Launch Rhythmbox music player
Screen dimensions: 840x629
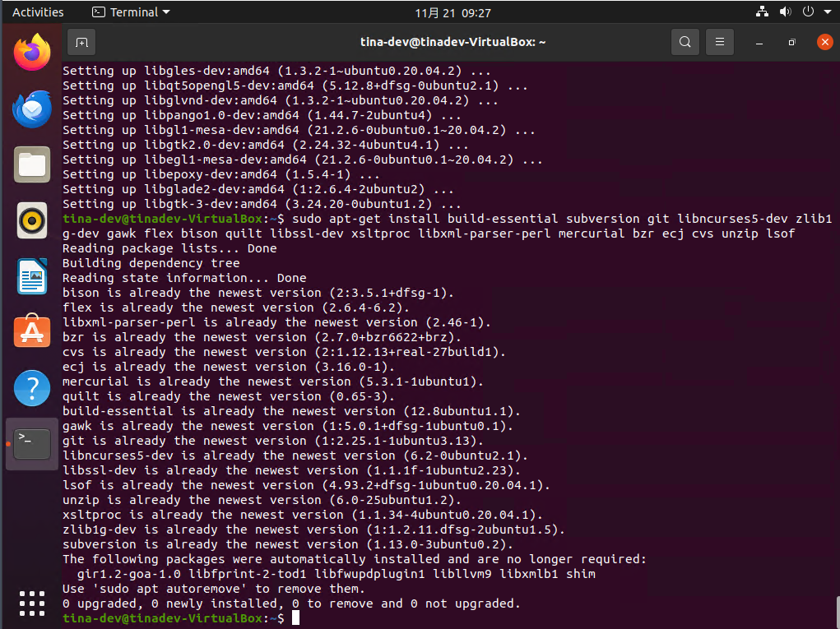tap(32, 220)
